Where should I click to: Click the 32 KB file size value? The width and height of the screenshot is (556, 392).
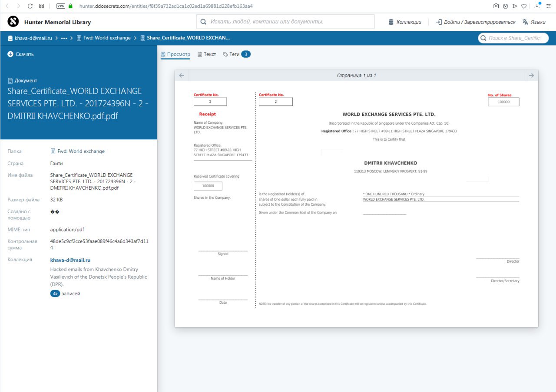tap(57, 200)
